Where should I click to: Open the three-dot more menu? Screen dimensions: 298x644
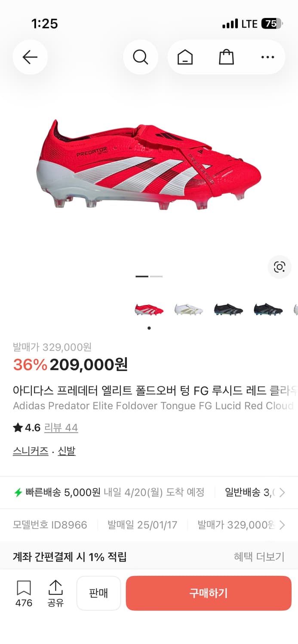[x=267, y=57]
